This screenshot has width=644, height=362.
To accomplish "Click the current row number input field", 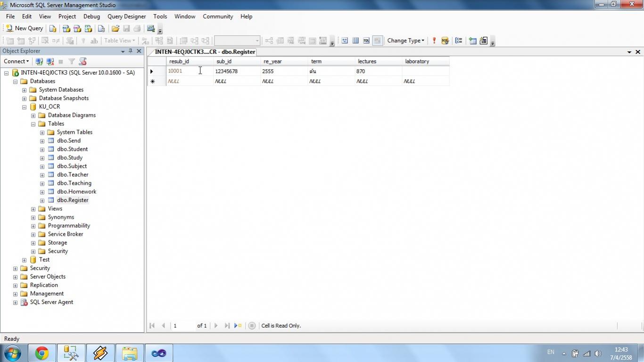I will point(183,326).
